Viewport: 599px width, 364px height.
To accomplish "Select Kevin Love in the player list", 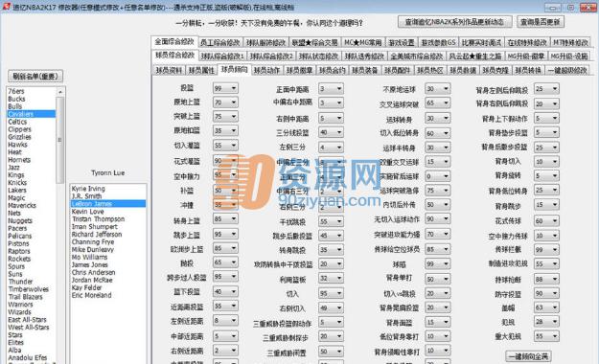I will 108,212.
